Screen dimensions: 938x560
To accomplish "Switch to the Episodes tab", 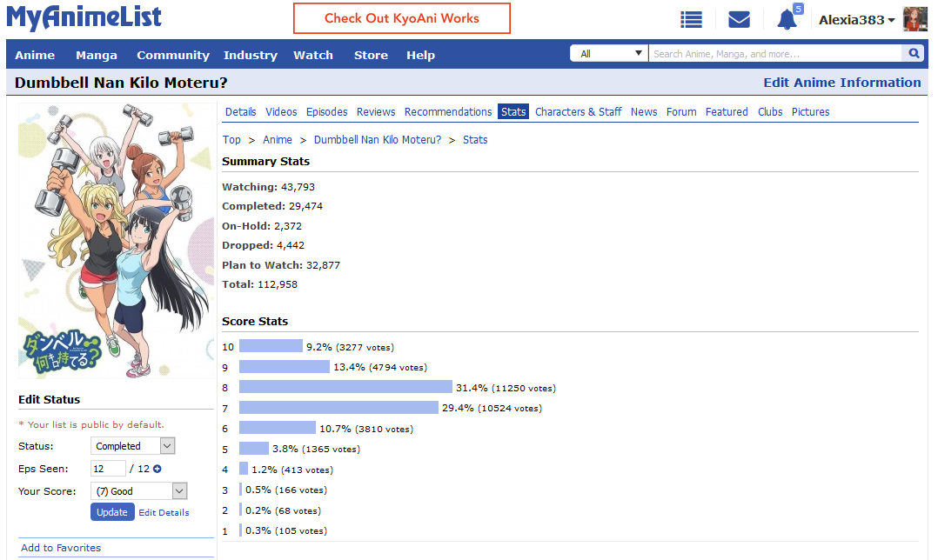I will [326, 111].
